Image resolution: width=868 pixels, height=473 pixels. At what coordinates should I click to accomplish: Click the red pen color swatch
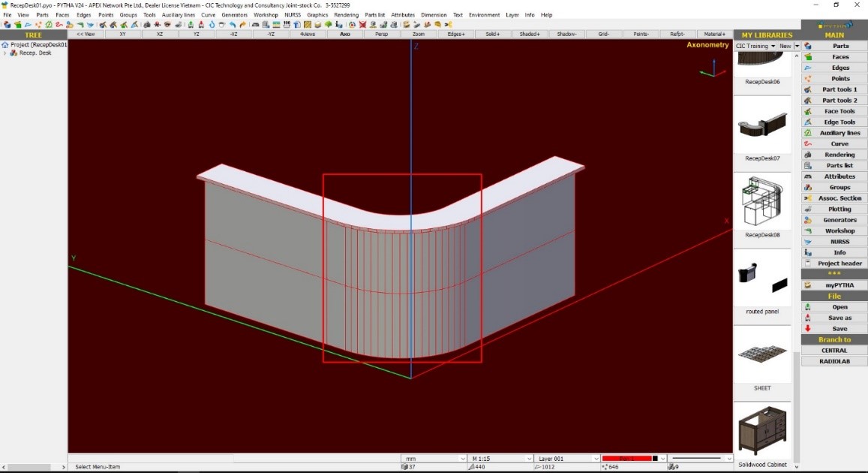tap(626, 459)
